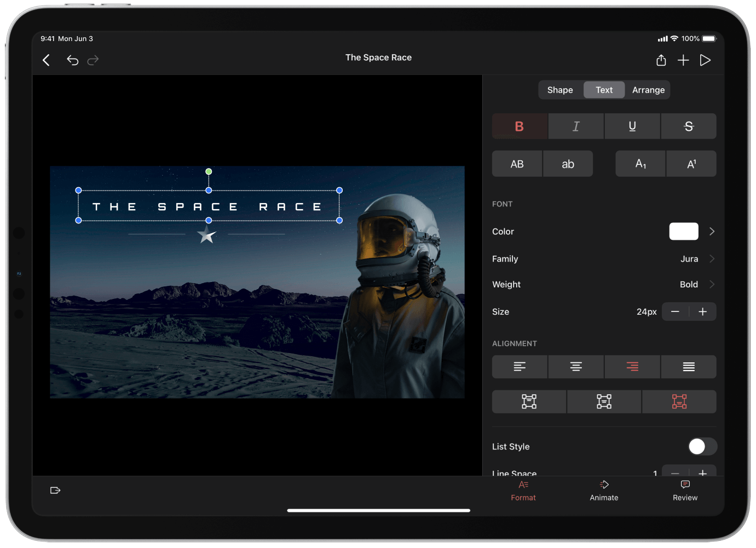Select justified text alignment

point(688,367)
